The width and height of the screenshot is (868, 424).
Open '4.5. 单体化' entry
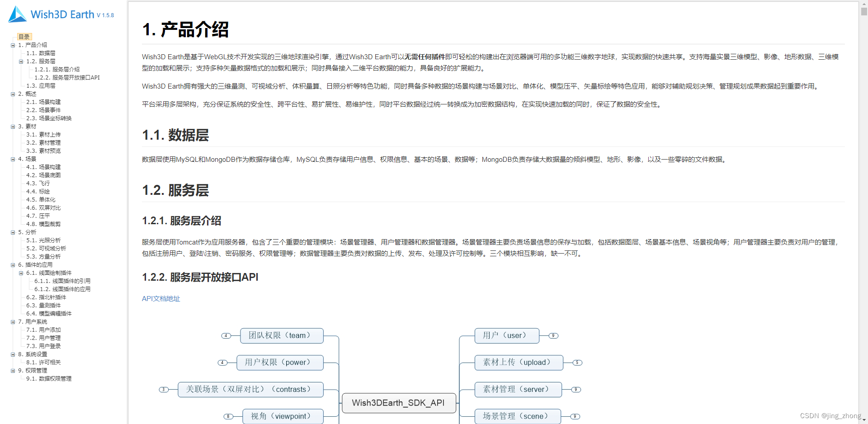(41, 200)
